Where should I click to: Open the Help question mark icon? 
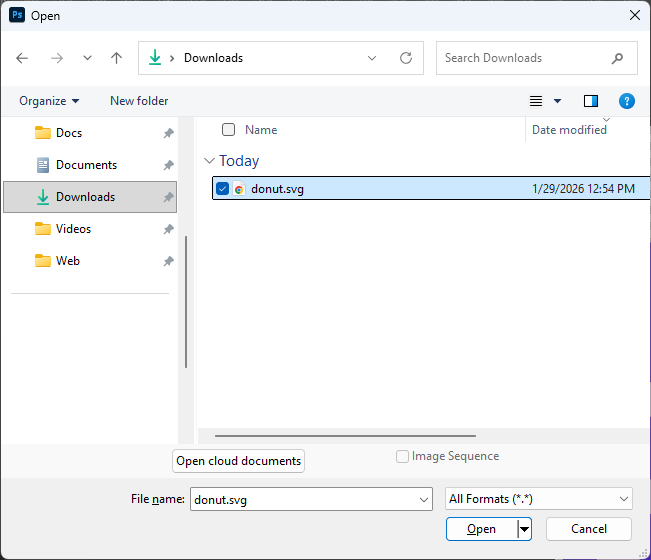(626, 101)
